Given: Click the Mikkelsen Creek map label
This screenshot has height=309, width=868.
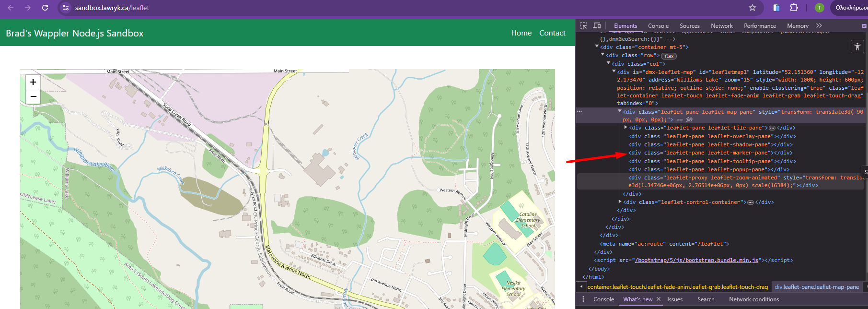Looking at the screenshot, I should [x=171, y=175].
